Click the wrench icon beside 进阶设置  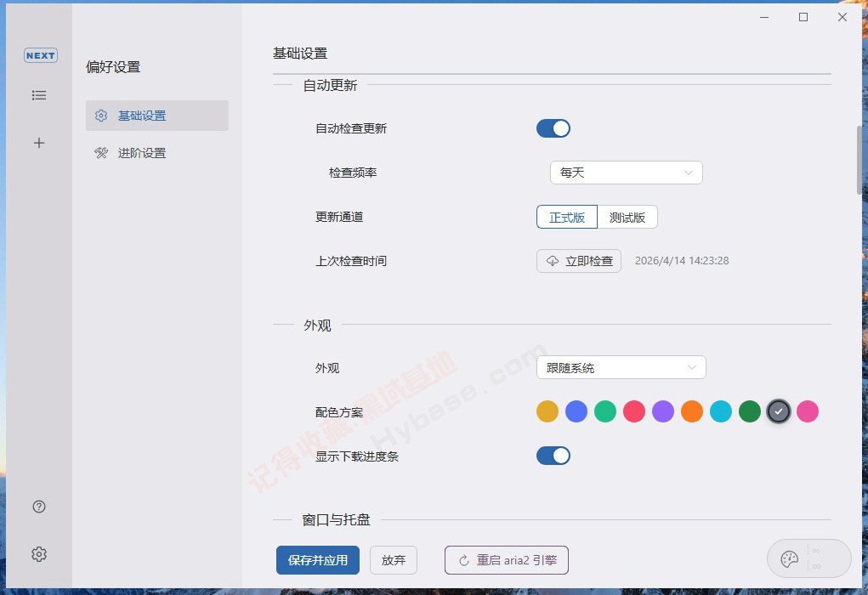coord(100,152)
